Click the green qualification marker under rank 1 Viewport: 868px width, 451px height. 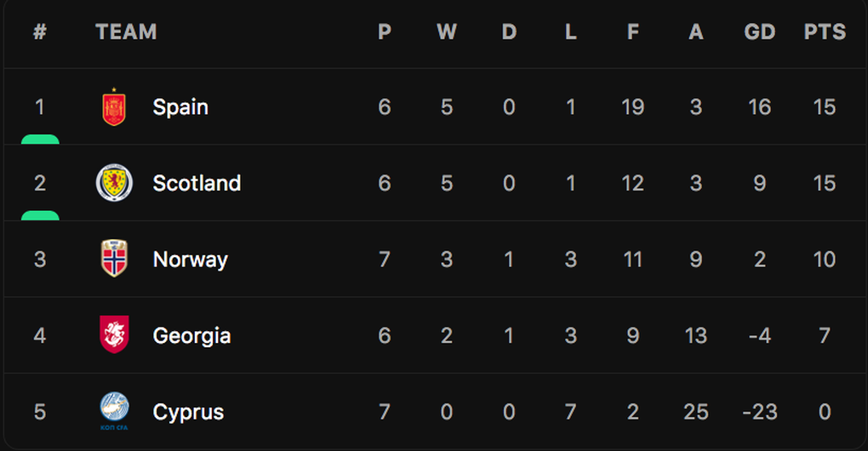click(x=40, y=140)
